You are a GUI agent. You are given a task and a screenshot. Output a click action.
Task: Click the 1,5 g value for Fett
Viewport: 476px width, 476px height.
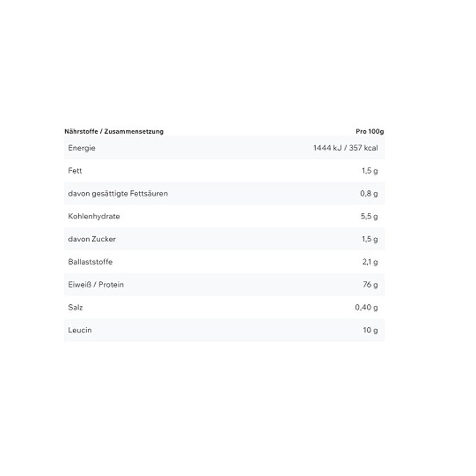point(369,171)
